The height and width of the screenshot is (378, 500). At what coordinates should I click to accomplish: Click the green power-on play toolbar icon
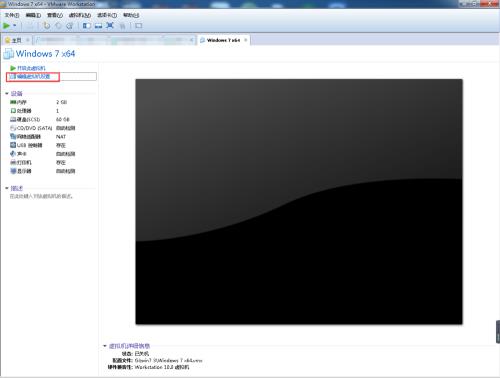(x=6, y=26)
